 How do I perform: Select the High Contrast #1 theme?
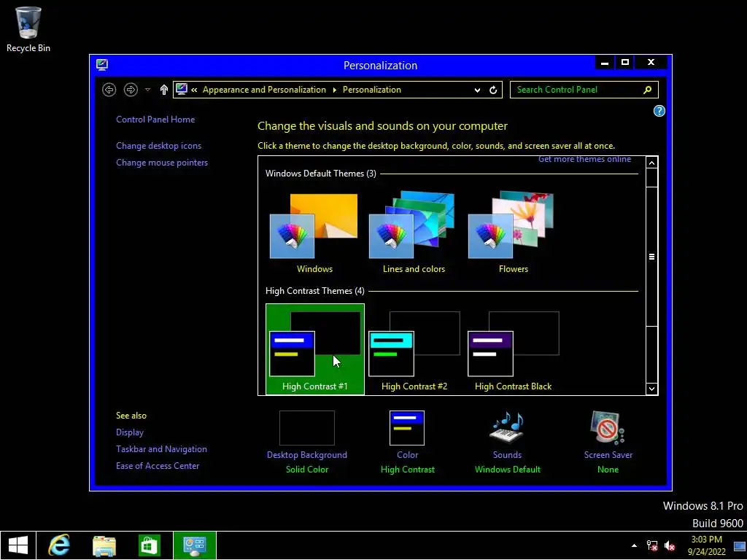coord(315,349)
